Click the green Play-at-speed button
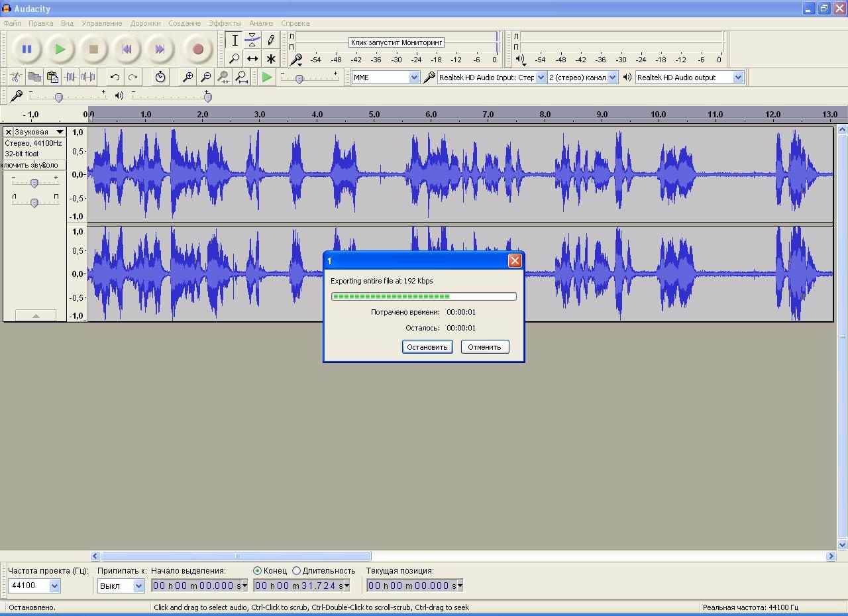 point(267,77)
